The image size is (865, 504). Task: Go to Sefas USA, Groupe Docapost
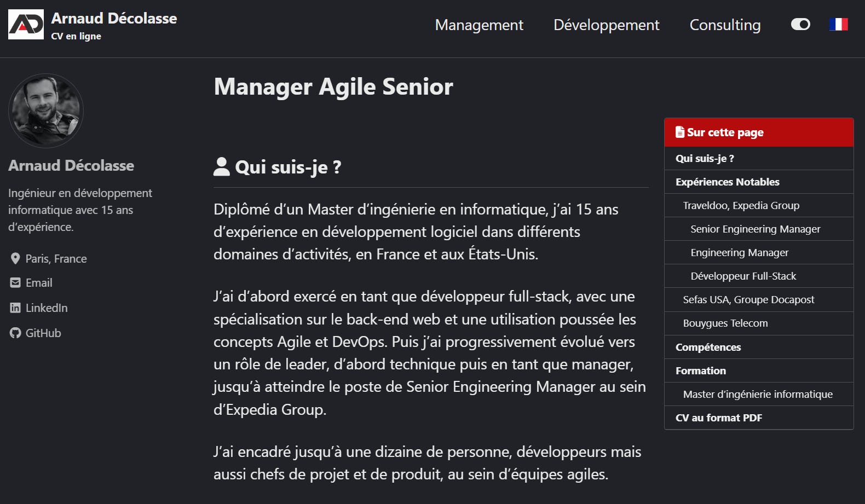pyautogui.click(x=759, y=299)
